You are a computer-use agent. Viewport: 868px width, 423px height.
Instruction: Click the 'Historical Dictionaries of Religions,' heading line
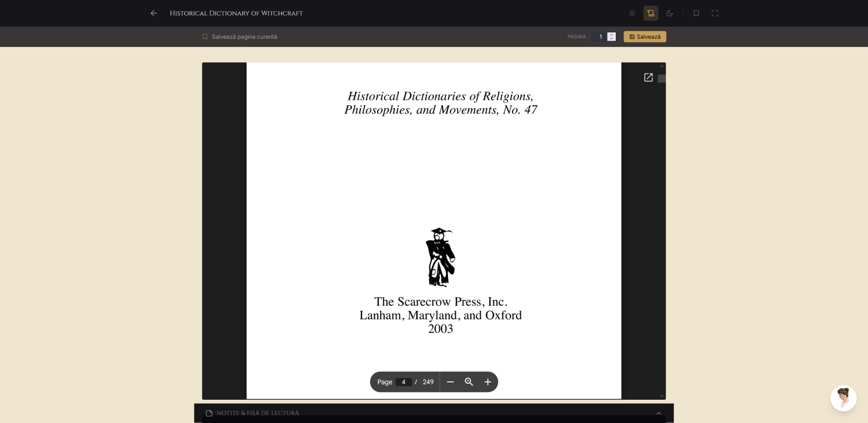441,96
